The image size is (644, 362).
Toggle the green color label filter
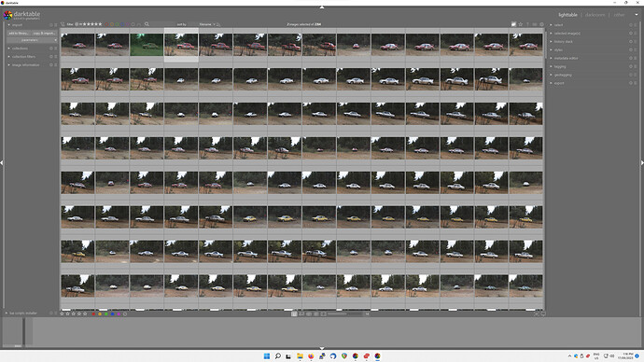117,24
